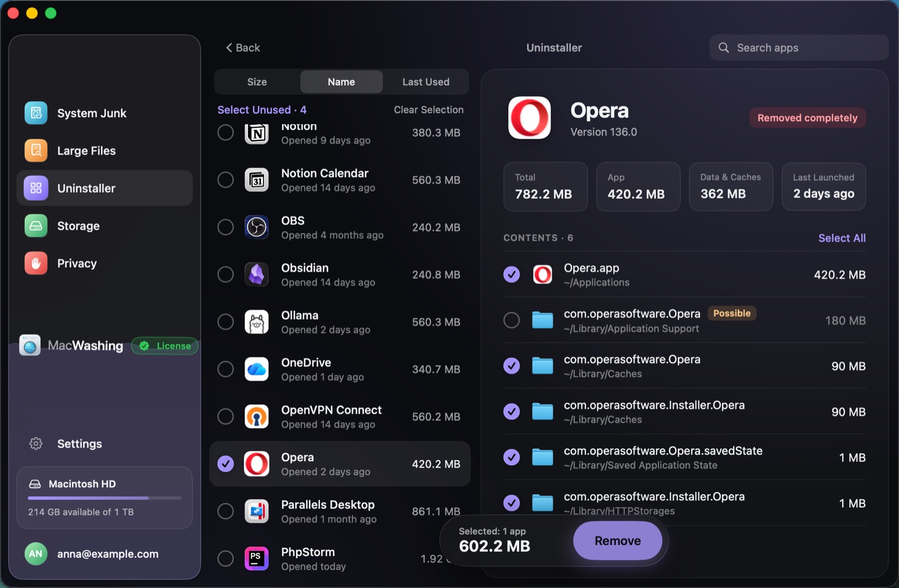Sort apps by Size tab
899x588 pixels.
tap(257, 82)
